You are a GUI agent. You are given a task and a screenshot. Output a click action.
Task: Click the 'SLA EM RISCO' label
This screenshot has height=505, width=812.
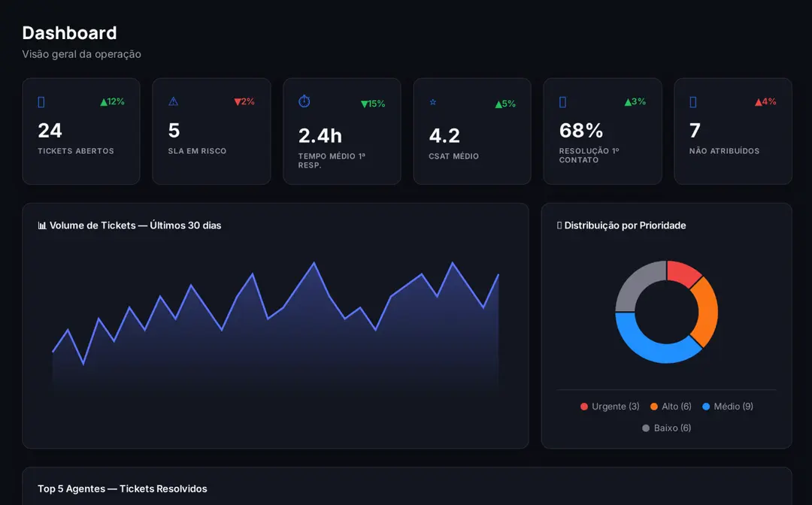[x=197, y=151]
